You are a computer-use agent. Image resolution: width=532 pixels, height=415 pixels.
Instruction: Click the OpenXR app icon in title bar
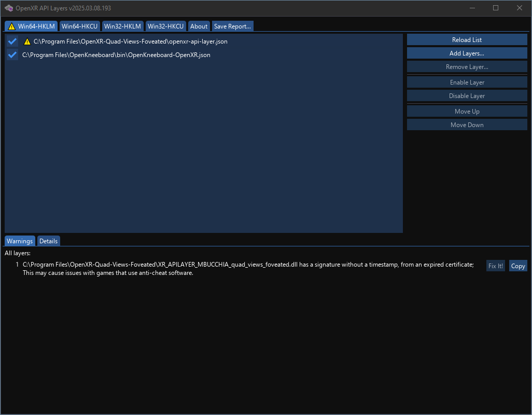tap(8, 8)
